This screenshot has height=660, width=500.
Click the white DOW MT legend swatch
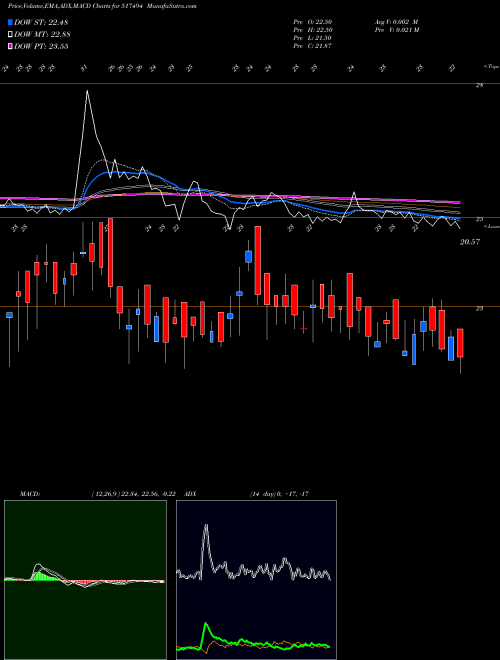point(11,34)
